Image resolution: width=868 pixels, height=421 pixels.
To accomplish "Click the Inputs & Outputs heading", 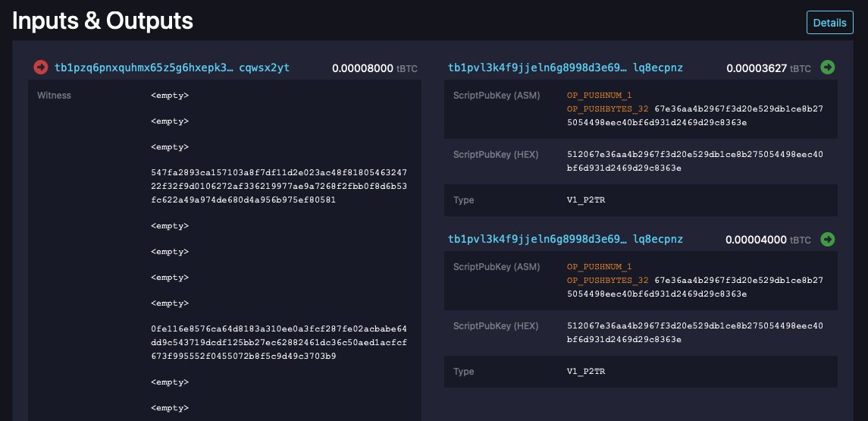I will tap(102, 21).
